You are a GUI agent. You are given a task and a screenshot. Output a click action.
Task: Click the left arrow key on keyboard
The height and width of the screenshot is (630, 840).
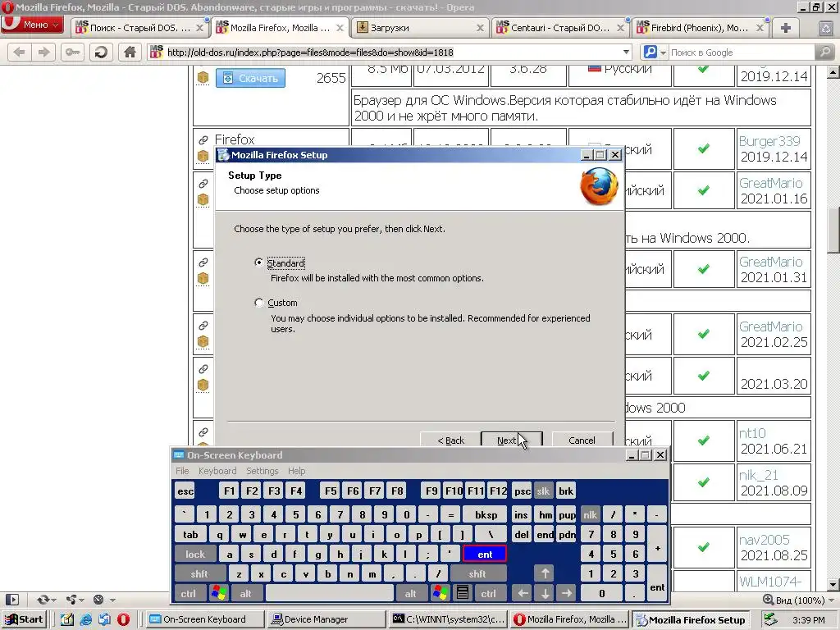523,593
